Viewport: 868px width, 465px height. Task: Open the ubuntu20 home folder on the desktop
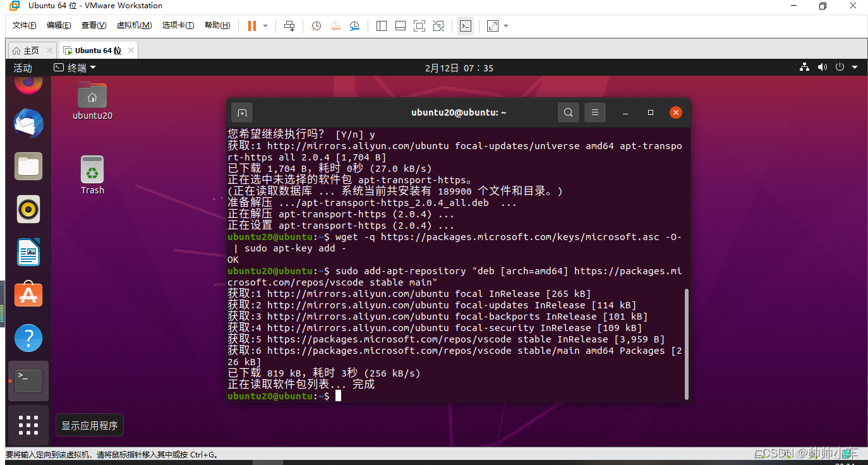(x=92, y=101)
